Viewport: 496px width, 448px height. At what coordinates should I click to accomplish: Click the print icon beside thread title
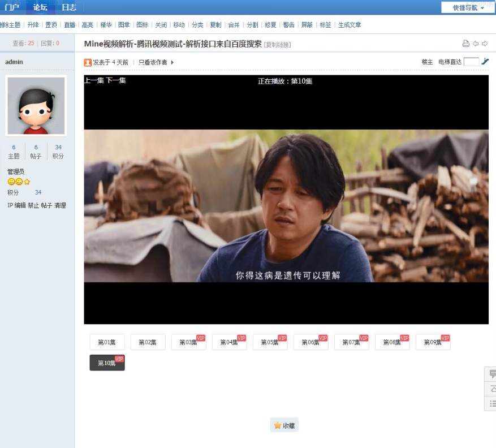[x=465, y=44]
